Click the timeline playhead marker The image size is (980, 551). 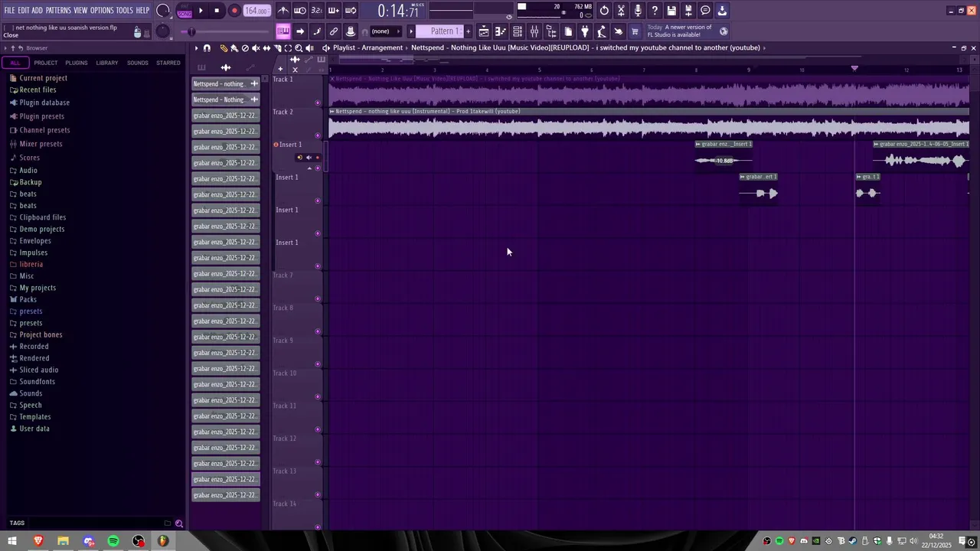[x=854, y=68]
